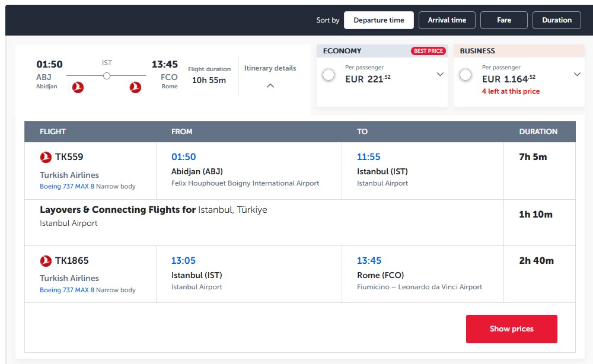Viewport: 593px width, 364px height.
Task: Click the airline logo under ABJ Abidjan
Action: pyautogui.click(x=78, y=87)
